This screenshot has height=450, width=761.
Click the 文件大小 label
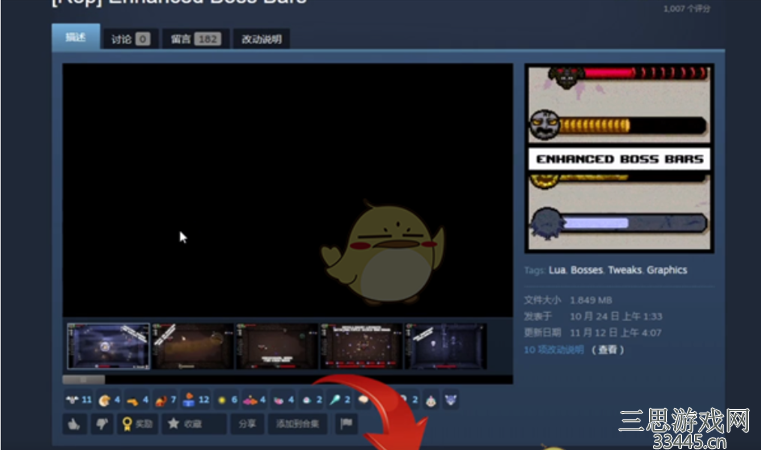click(543, 300)
